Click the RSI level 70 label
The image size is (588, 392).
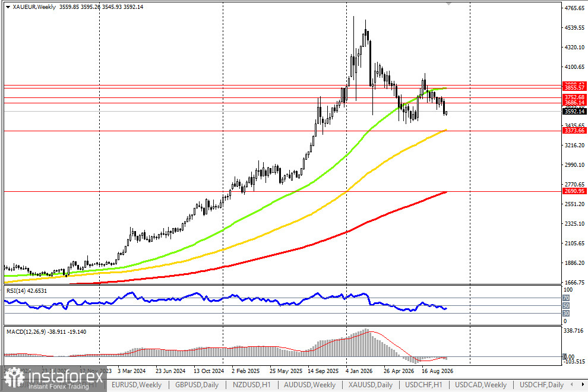(566, 298)
